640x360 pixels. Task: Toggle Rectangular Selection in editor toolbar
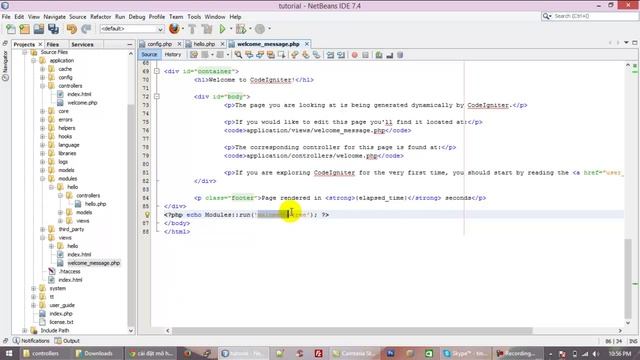point(282,55)
